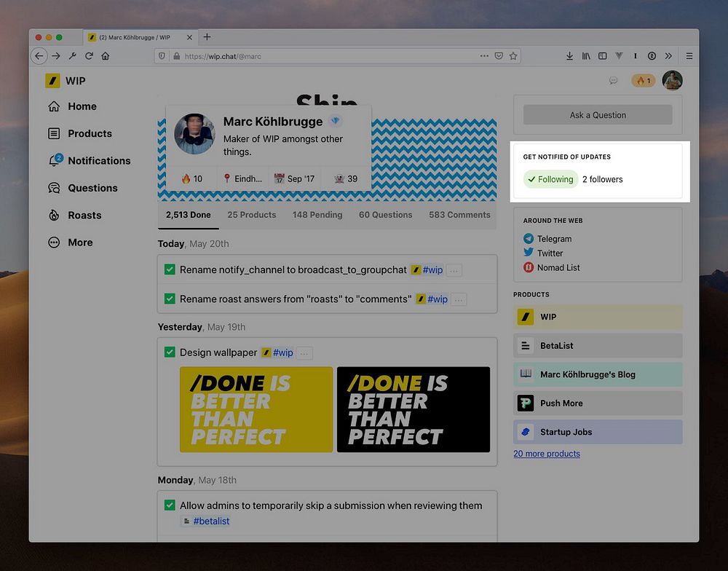The width and height of the screenshot is (728, 571).
Task: Open the Firefox hamburger menu
Action: [689, 56]
